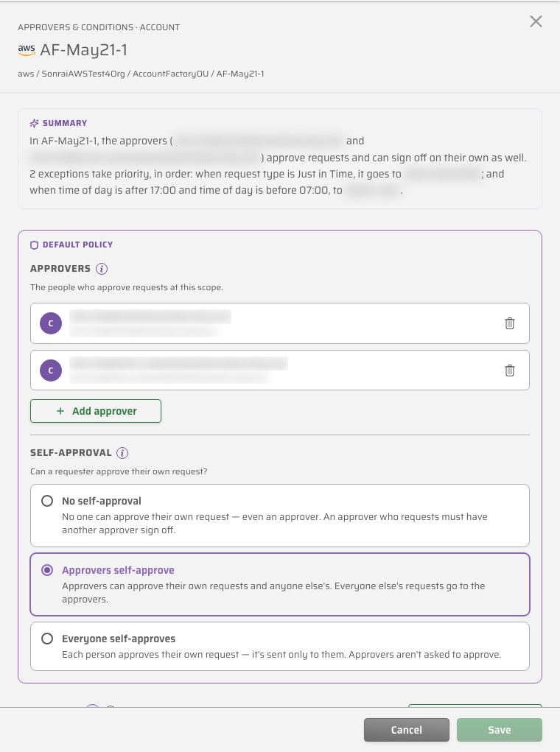The image size is (560, 752).
Task: Open the Self-Approval info tooltip icon
Action: click(122, 453)
